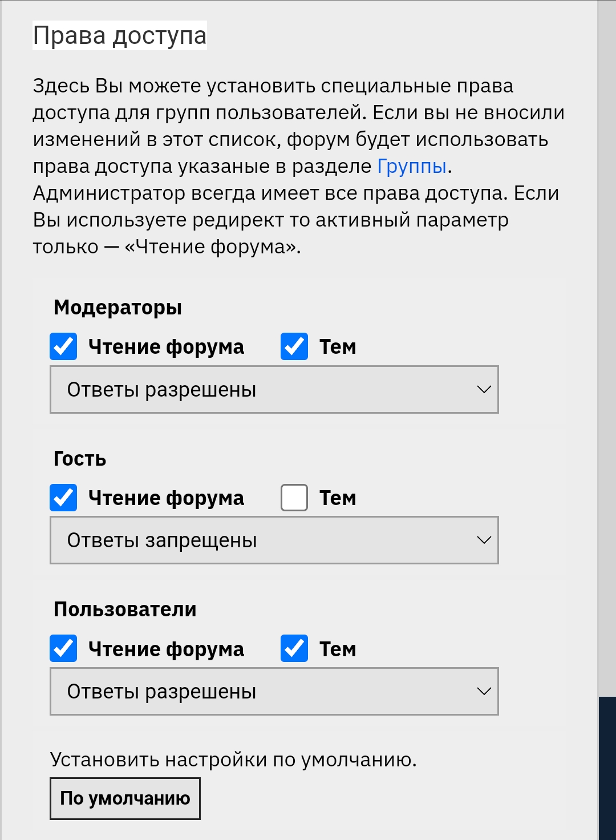Click the Права доступа heading
This screenshot has width=616, height=840.
120,35
